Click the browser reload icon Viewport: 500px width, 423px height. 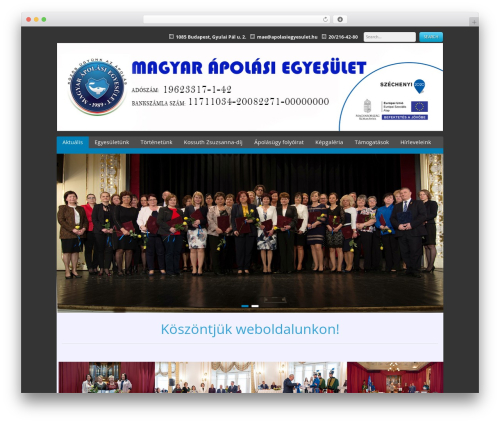pyautogui.click(x=325, y=20)
